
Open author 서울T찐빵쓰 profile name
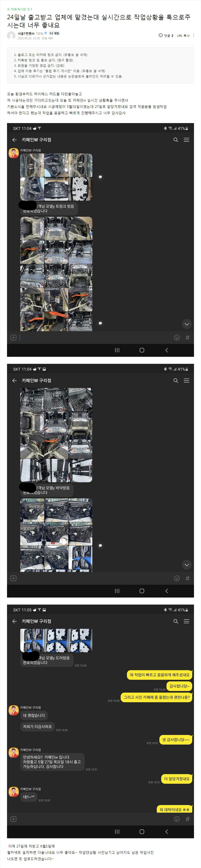tap(26, 33)
